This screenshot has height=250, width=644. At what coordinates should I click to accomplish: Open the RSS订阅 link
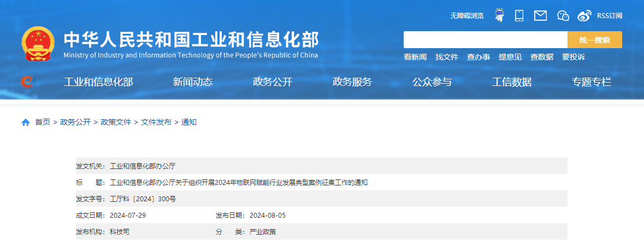(610, 16)
